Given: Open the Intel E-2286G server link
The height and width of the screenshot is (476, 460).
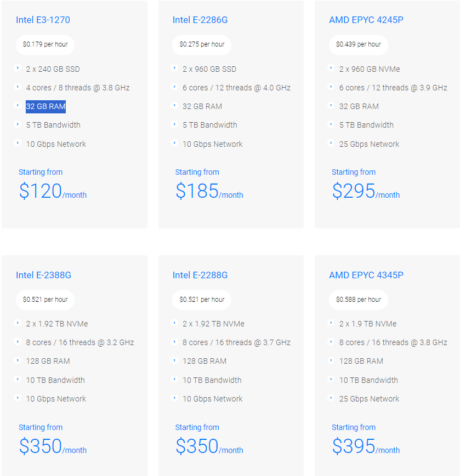Looking at the screenshot, I should point(200,20).
